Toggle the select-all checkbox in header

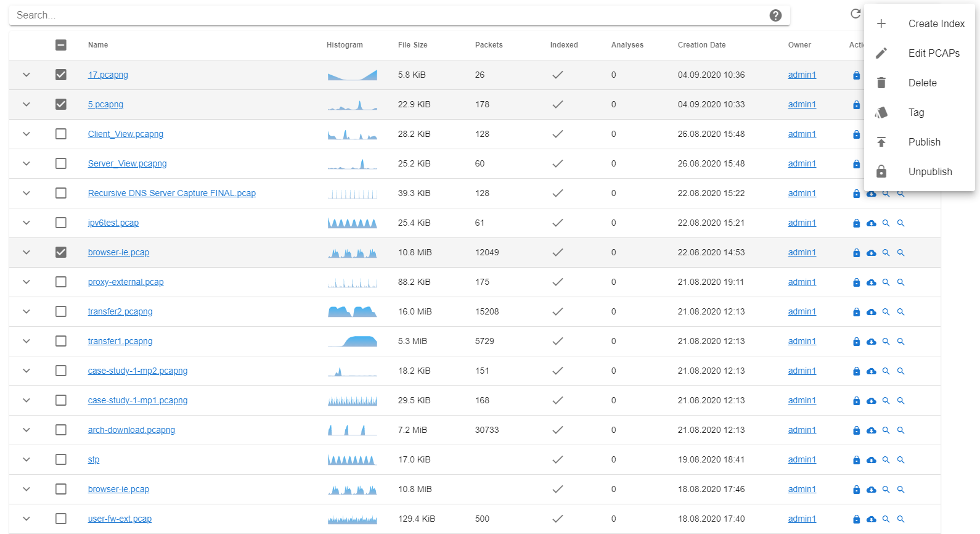pyautogui.click(x=61, y=45)
